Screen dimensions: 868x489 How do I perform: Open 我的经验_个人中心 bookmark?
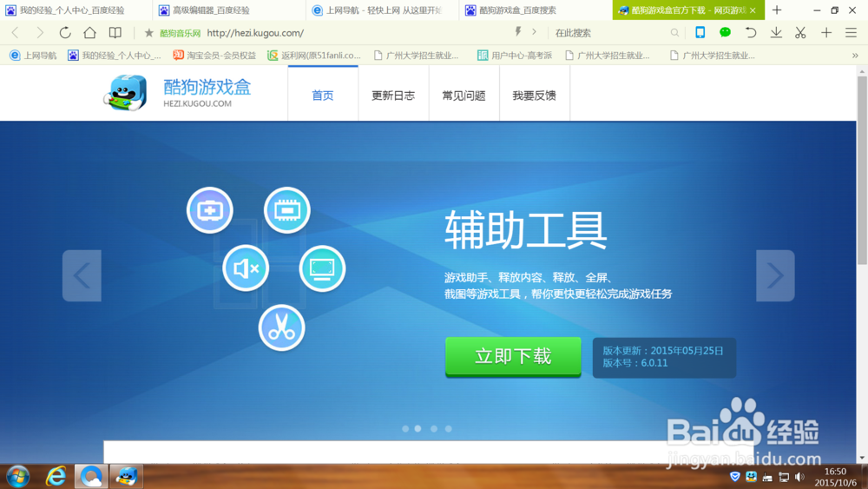pyautogui.click(x=114, y=56)
